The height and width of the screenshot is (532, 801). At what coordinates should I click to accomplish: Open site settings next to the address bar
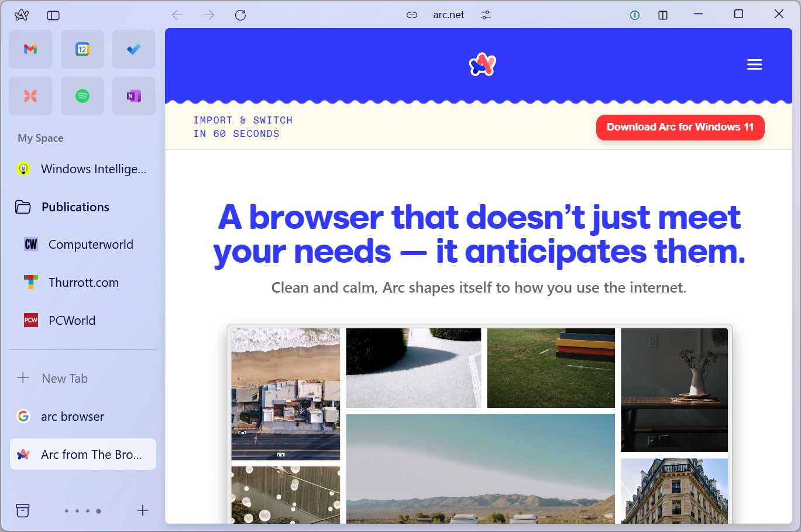click(x=486, y=15)
